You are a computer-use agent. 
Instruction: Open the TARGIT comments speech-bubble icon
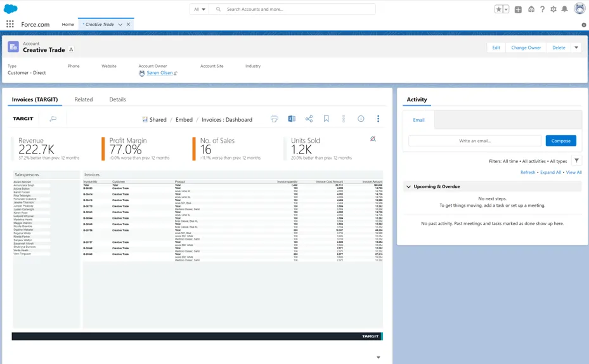click(53, 119)
